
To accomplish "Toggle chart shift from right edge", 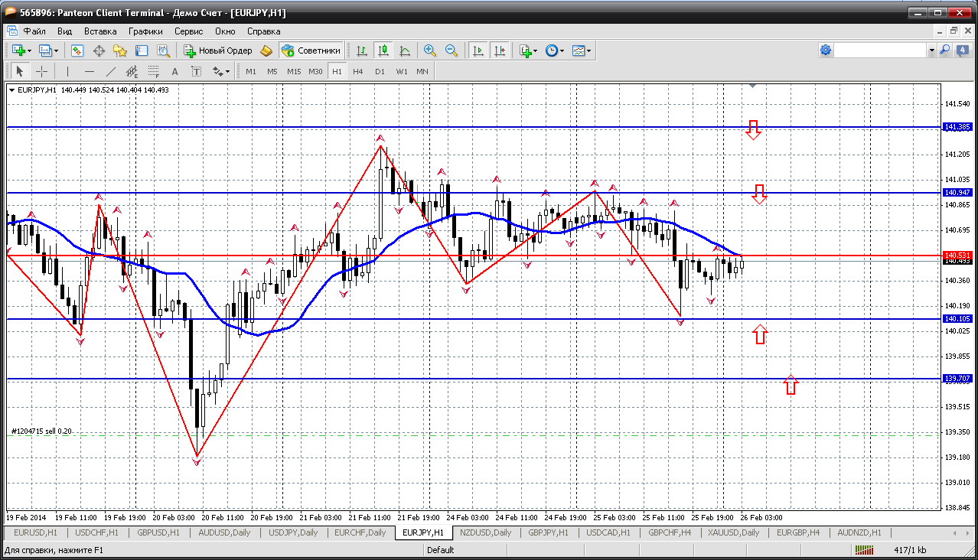I will pos(500,50).
